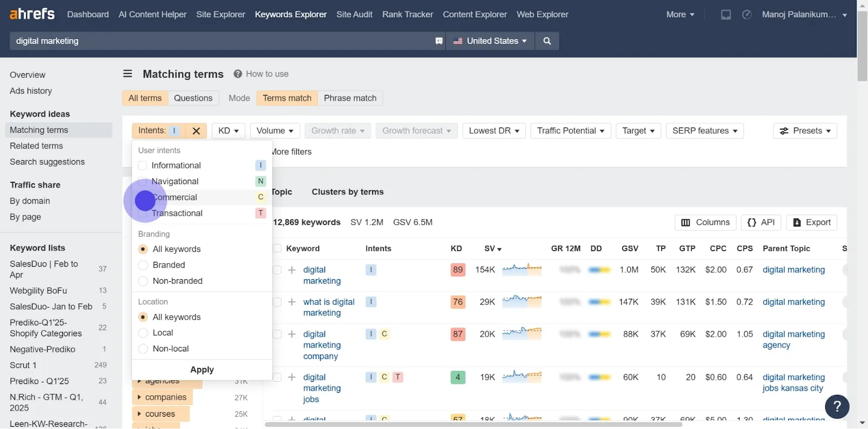Screen dimensions: 868x429
Task: Export the keyword list
Action: [x=812, y=223]
